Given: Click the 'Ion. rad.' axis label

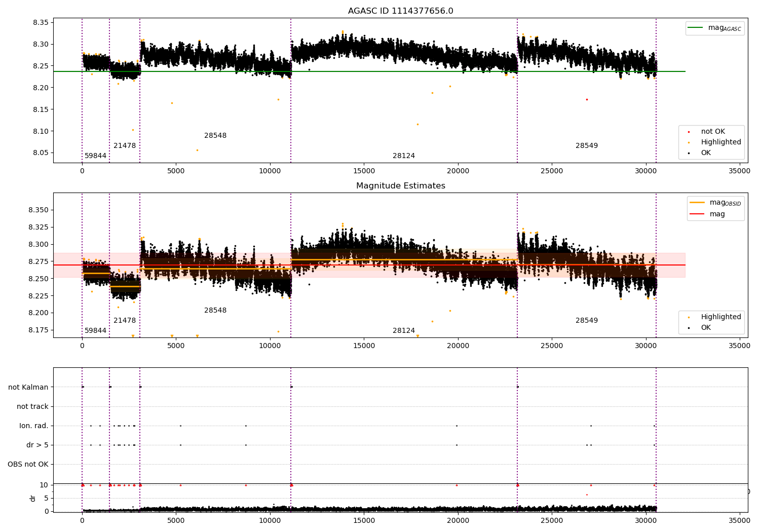Looking at the screenshot, I should coord(34,426).
